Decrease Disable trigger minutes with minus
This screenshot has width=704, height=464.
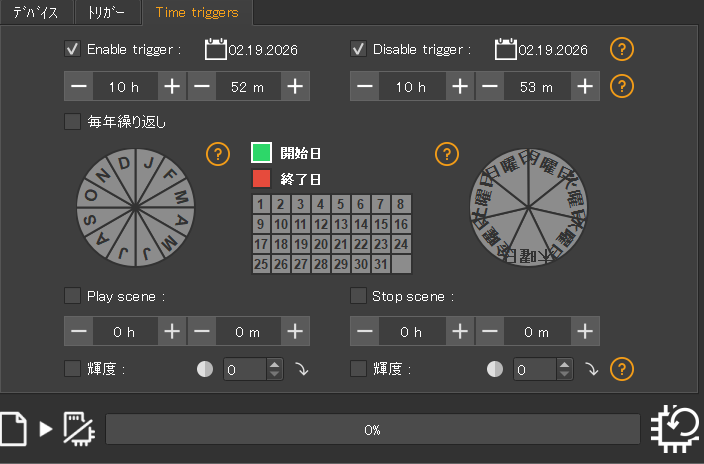(489, 87)
